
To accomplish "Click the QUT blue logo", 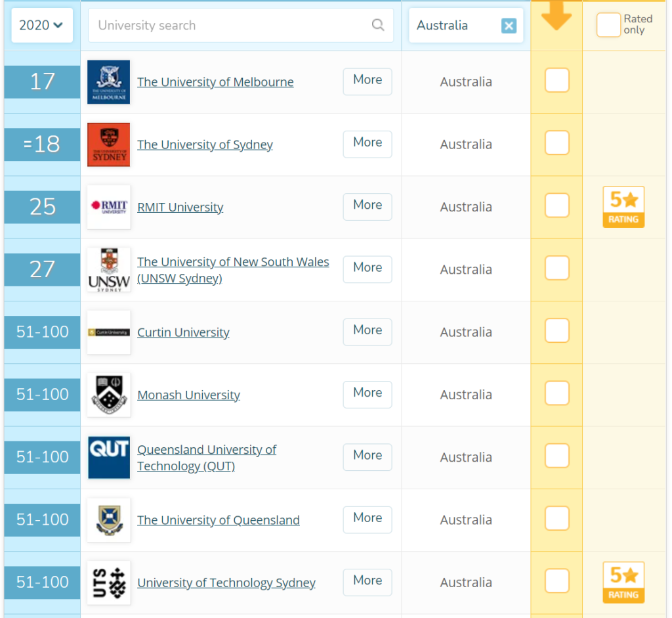I will click(108, 457).
